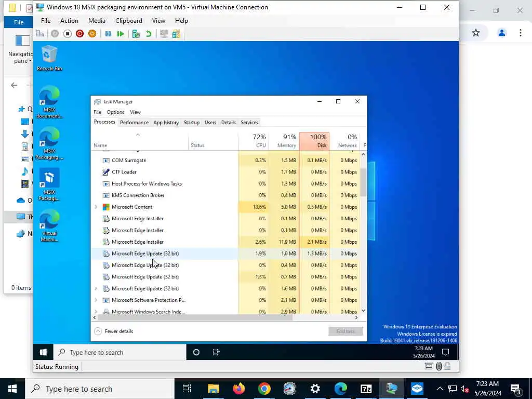Screen dimensions: 532x399
Task: Open 7-Zip from host taskbar
Action: click(x=366, y=389)
